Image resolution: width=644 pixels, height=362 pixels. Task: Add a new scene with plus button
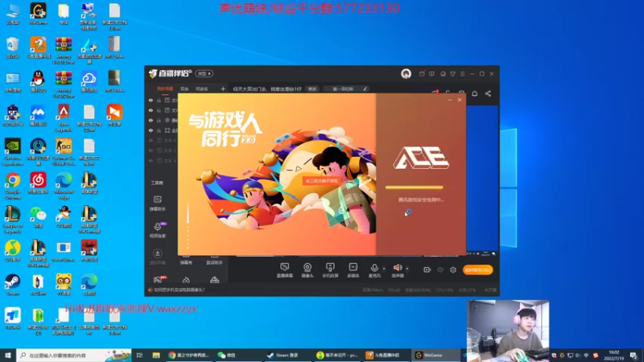point(223,88)
